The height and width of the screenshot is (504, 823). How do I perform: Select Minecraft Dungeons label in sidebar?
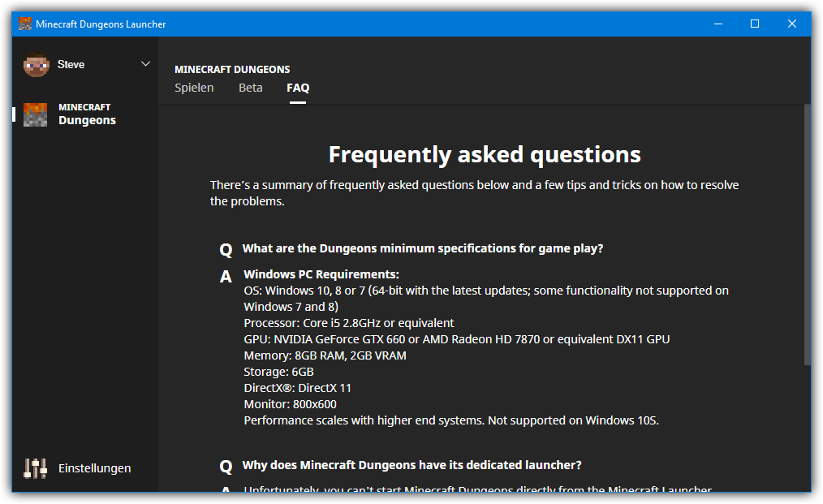tap(87, 114)
